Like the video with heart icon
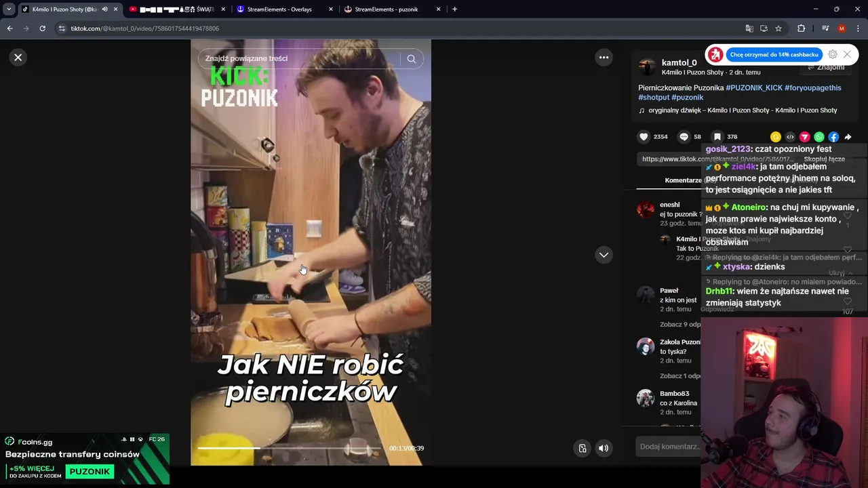Image resolution: width=868 pixels, height=488 pixels. (644, 137)
